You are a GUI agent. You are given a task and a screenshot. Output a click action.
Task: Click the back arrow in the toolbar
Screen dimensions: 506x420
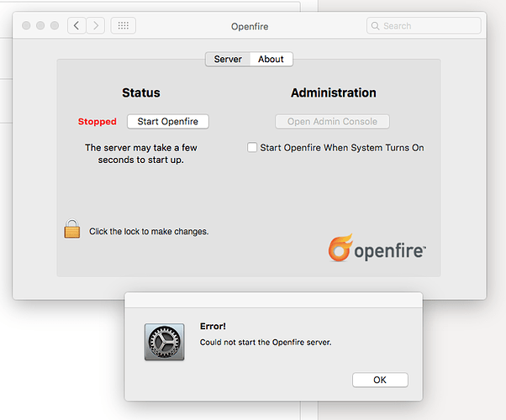76,25
